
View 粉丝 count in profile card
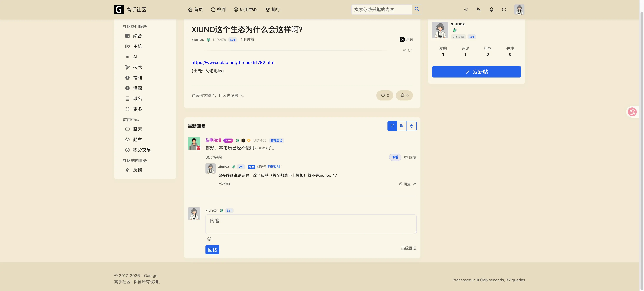(488, 51)
